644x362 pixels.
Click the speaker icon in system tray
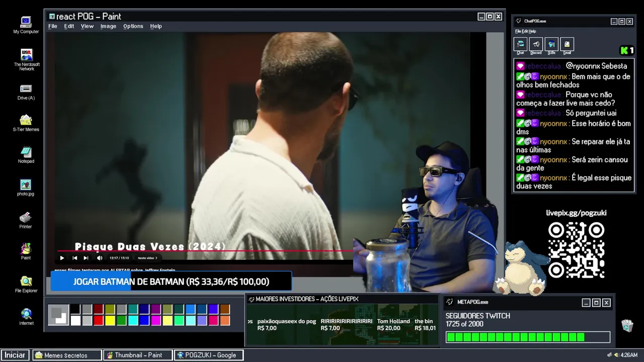pos(616,355)
